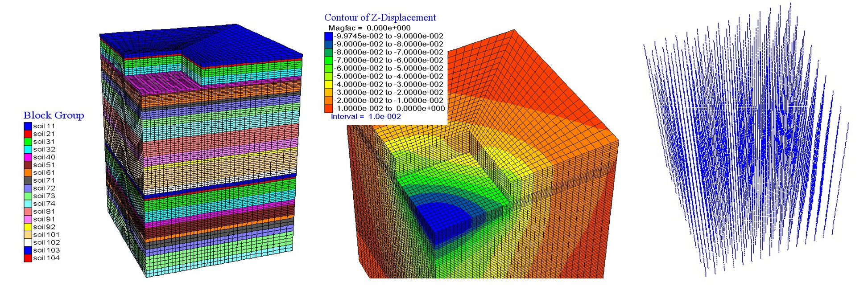Viewport: 868px width, 286px height.
Task: Select the tan soil101 legend swatch
Action: tap(28, 235)
